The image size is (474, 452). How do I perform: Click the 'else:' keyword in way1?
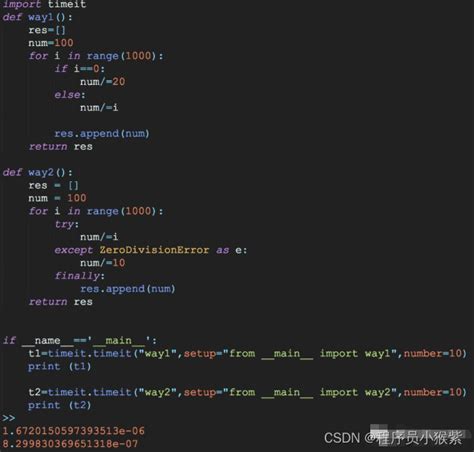[70, 95]
